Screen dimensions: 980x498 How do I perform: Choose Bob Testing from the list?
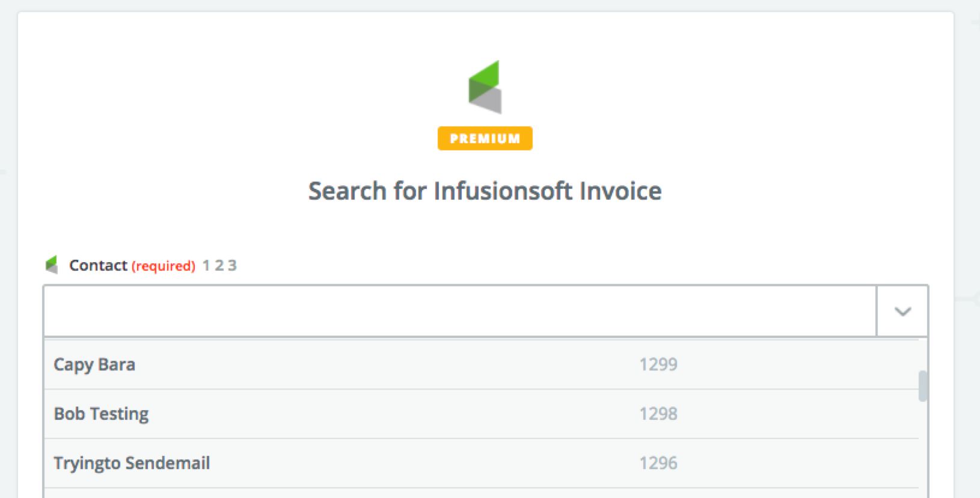tap(101, 414)
